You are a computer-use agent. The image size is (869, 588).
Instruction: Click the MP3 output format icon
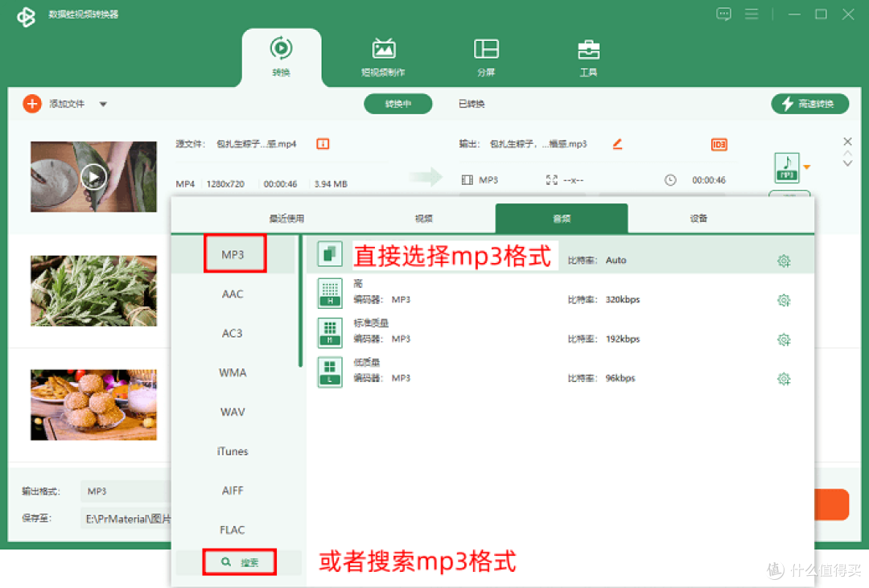point(787,168)
